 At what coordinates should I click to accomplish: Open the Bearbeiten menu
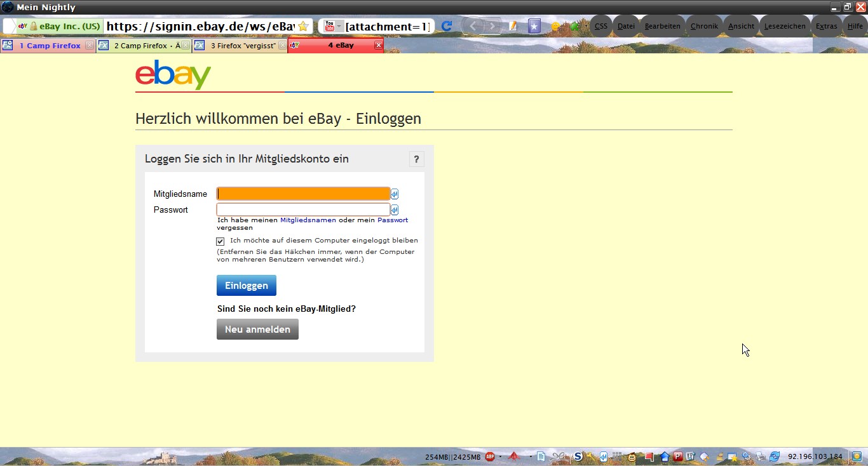[663, 26]
